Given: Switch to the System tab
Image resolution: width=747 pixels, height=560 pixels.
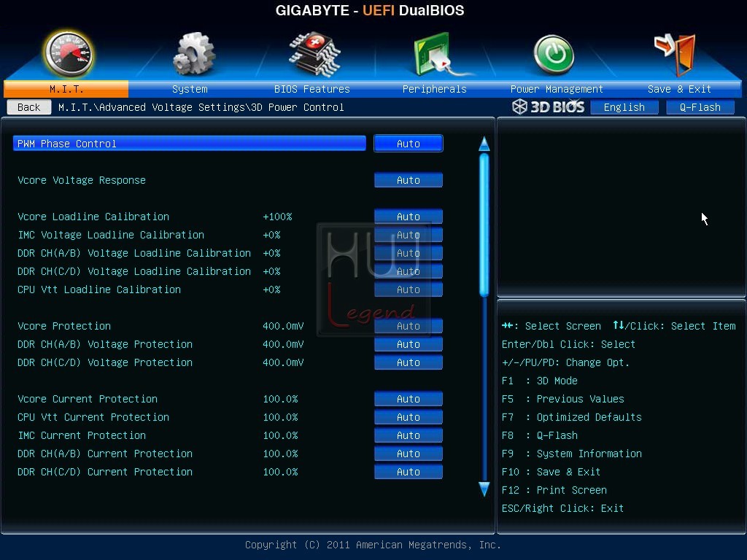Looking at the screenshot, I should 190,89.
